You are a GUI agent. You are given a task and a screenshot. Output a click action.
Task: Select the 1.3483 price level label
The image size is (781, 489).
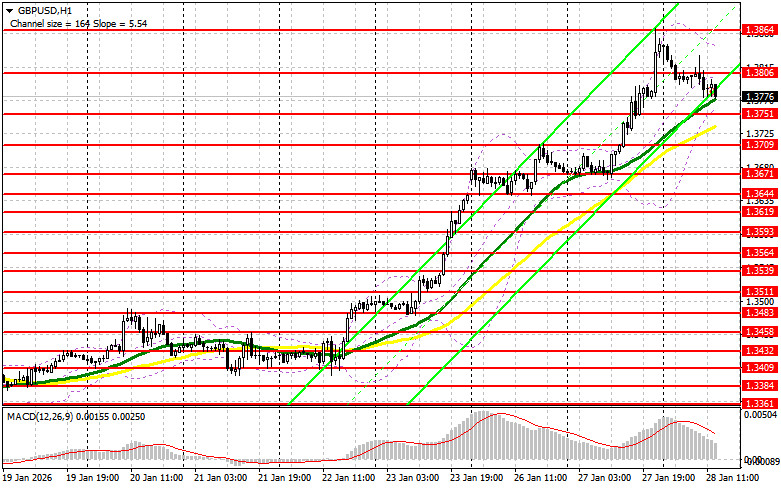[760, 313]
